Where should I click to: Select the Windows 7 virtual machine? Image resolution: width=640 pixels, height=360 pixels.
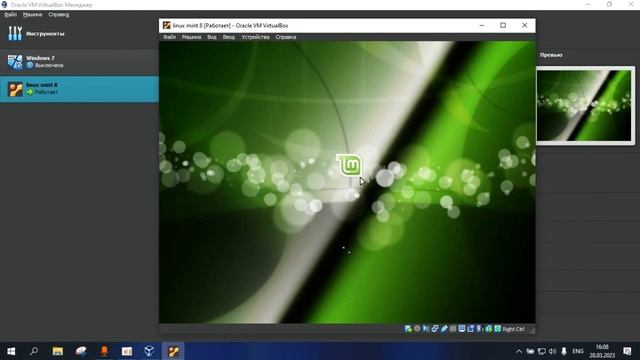point(79,62)
